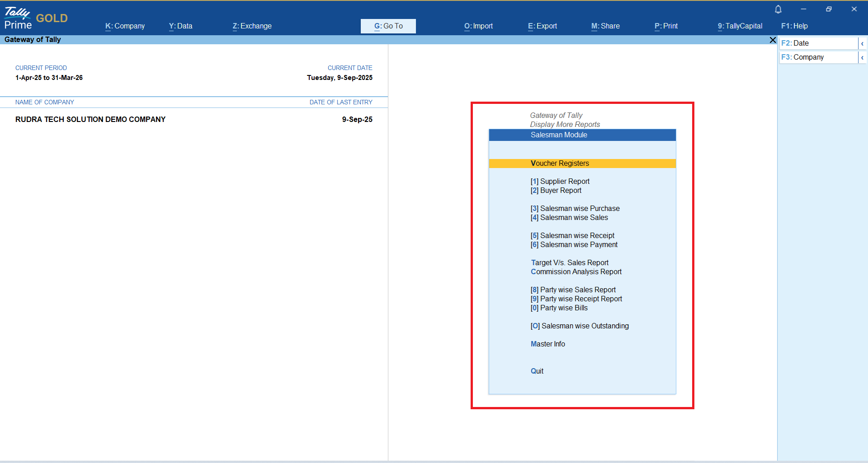Click the F3 Company button

pos(817,57)
